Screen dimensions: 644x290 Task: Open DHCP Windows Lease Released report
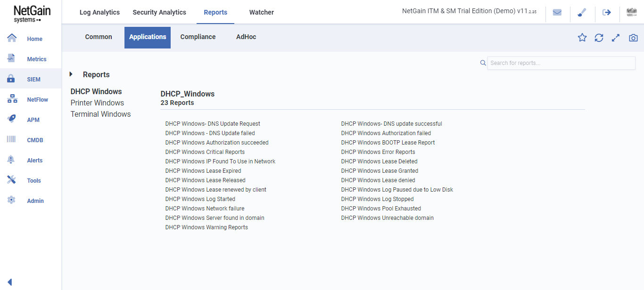pyautogui.click(x=205, y=180)
